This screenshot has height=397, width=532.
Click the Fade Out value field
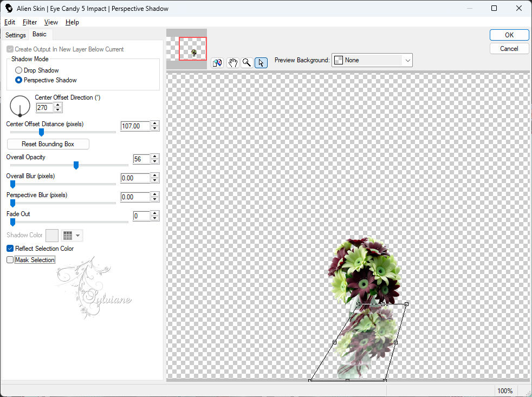coord(141,216)
